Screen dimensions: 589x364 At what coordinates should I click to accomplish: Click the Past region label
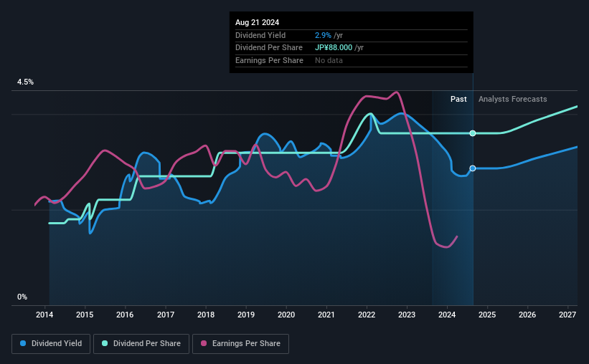[458, 99]
